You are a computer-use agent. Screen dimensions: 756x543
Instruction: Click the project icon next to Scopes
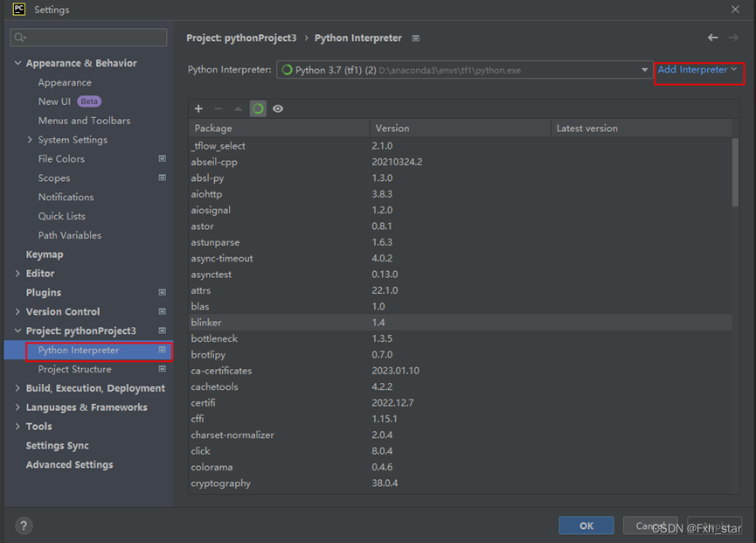(x=163, y=178)
